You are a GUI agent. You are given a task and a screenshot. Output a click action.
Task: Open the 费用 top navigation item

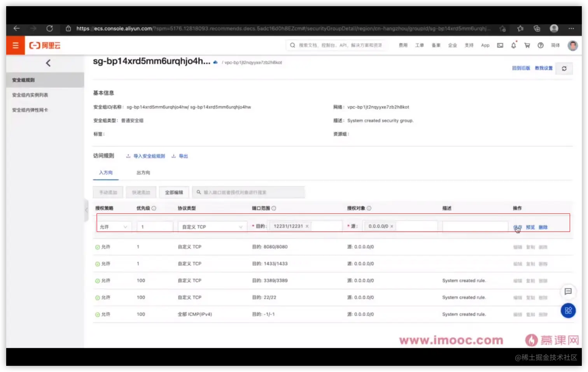403,45
